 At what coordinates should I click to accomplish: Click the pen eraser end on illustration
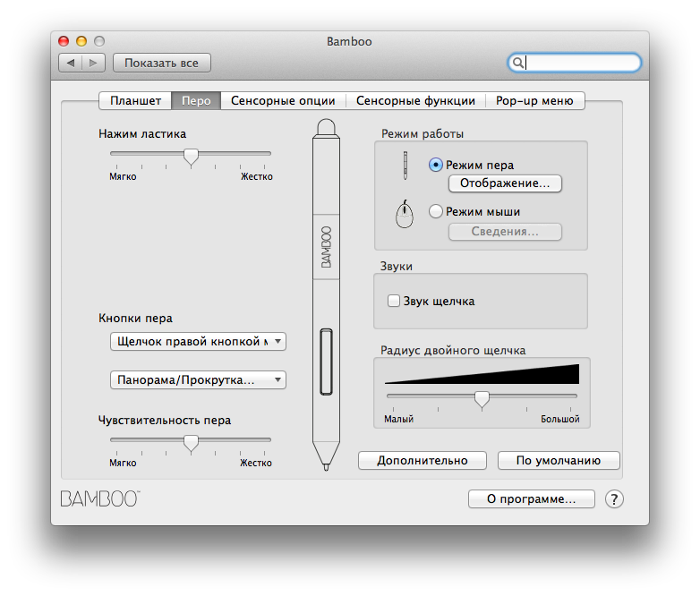click(327, 127)
